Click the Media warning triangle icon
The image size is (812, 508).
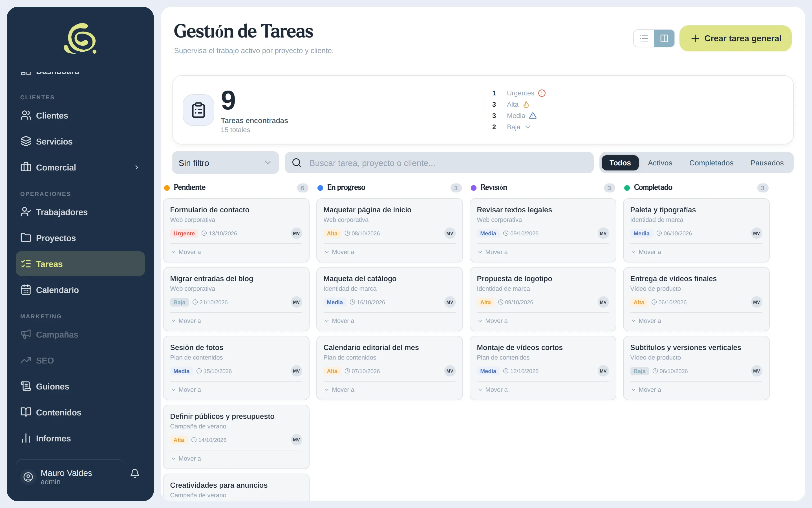click(533, 116)
